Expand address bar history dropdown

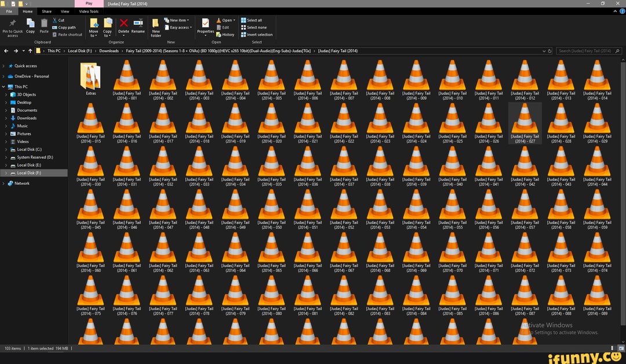pyautogui.click(x=544, y=51)
